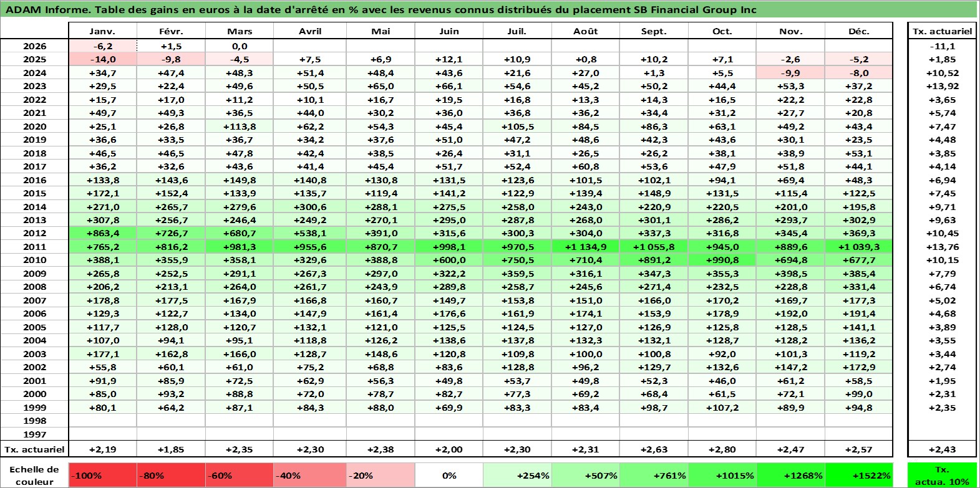Viewport: 980px width, 488px height.
Task: Select the Déc. column header
Action: 858,31
